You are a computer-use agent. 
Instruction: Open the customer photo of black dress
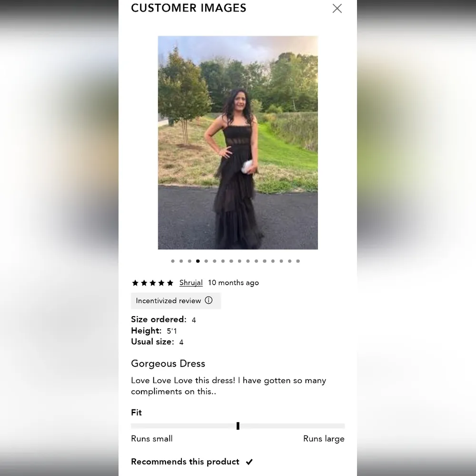tap(238, 143)
